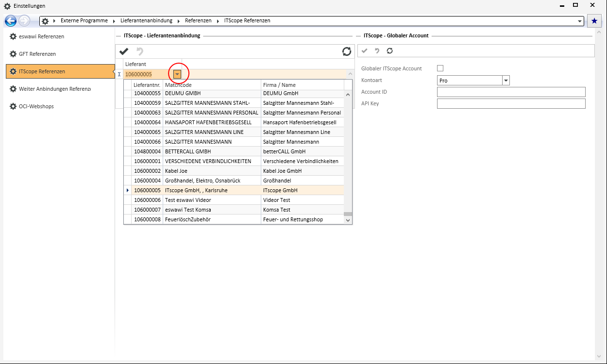Viewport: 607px width, 364px height.
Task: Sort by the Matchcode column header
Action: [212, 85]
